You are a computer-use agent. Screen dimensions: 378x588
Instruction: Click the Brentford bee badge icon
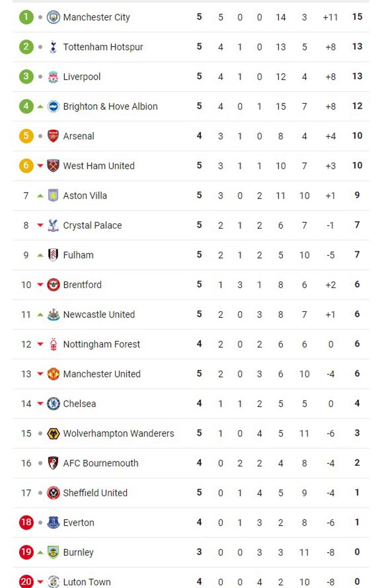[53, 285]
